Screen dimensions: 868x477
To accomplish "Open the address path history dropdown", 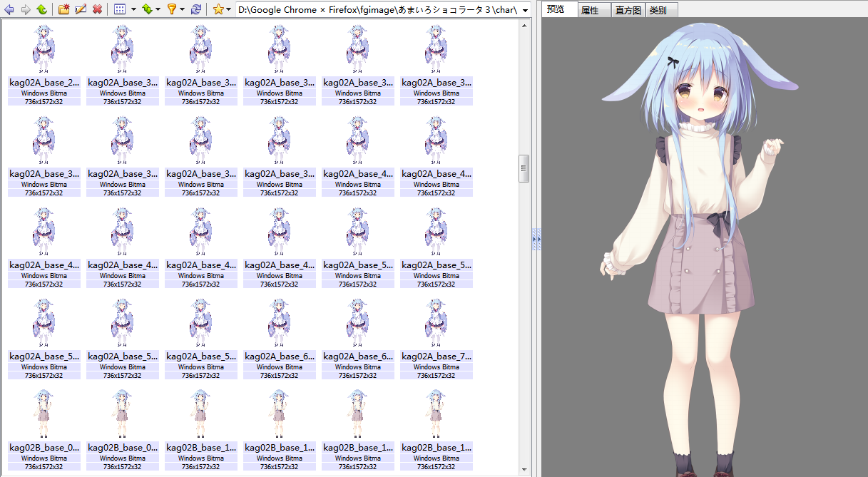I will coord(526,10).
